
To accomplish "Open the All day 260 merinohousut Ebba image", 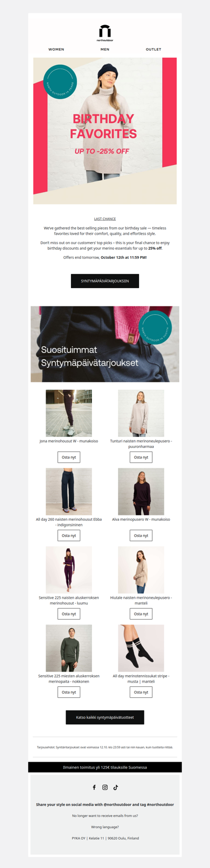I will (69, 491).
